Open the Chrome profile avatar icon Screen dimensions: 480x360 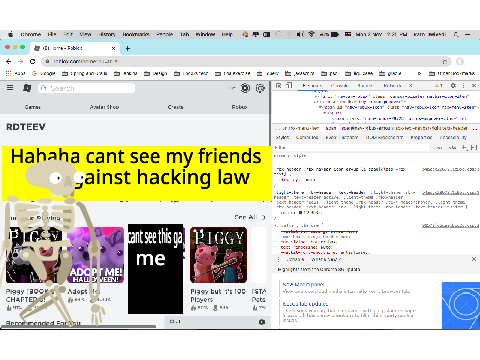point(460,62)
